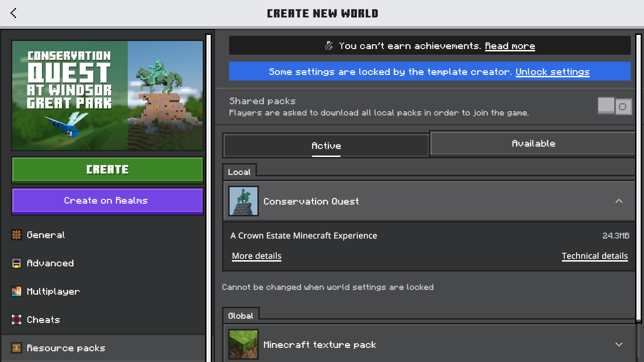Viewport: 644px width, 362px height.
Task: Click the Shared packs label
Action: tap(262, 101)
